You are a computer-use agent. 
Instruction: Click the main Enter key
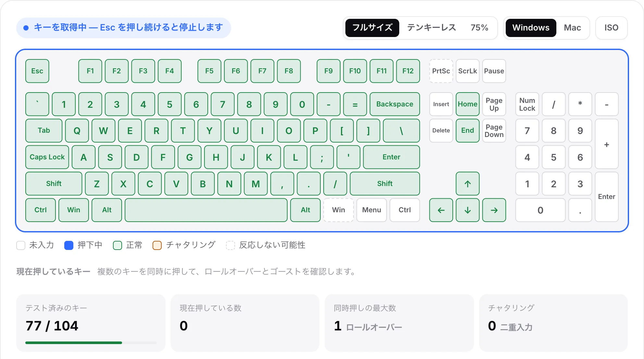391,157
